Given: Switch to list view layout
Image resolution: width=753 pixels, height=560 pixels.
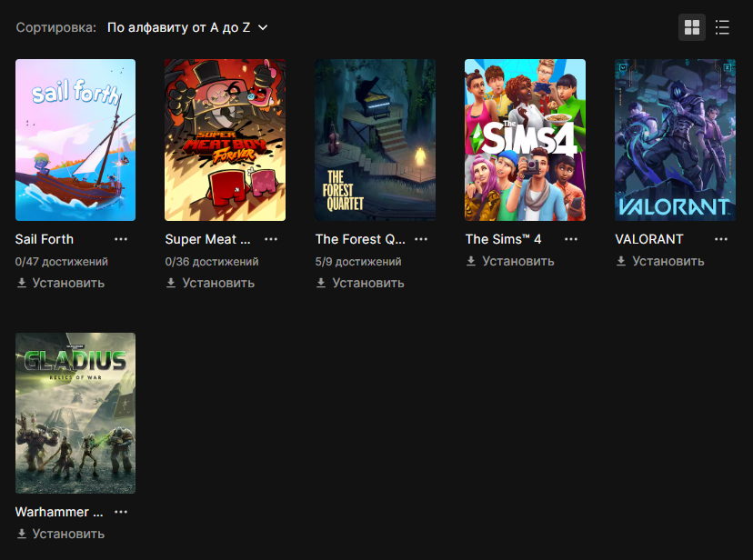Looking at the screenshot, I should pyautogui.click(x=722, y=27).
